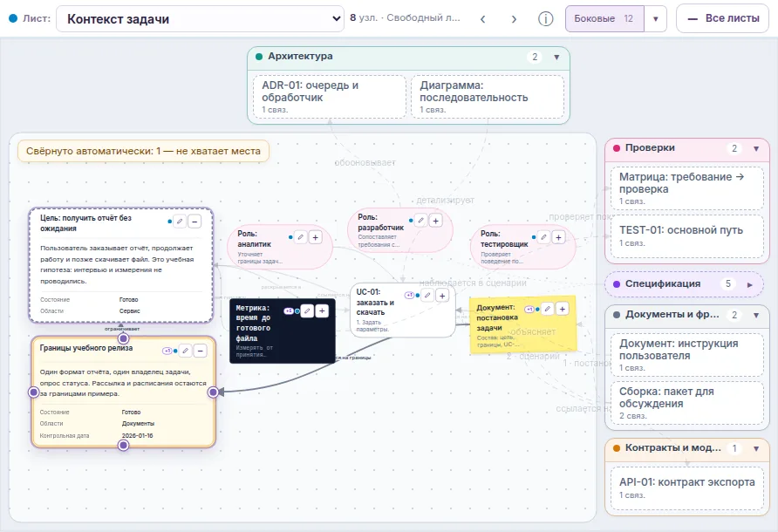Screen dimensions: 778x532
Task: Edit the «Роль: разработчик» node
Action: pos(420,221)
